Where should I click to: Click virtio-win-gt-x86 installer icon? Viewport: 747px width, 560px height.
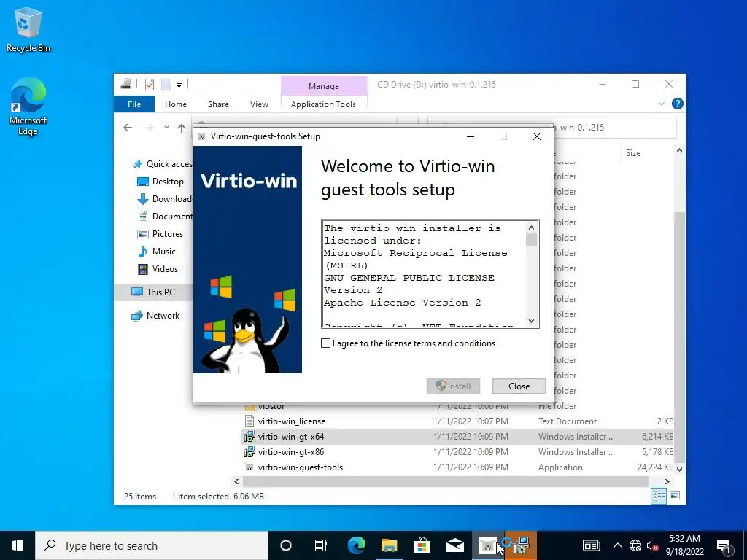tap(249, 452)
